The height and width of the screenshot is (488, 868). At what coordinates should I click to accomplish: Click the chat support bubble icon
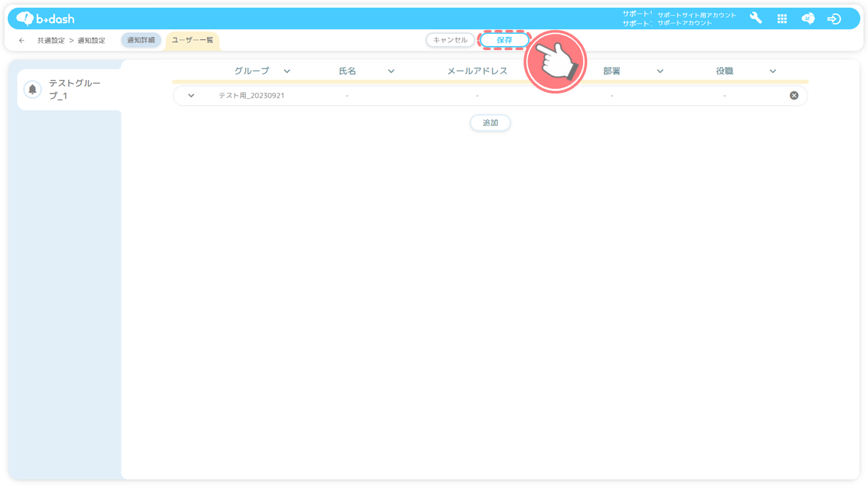pos(808,19)
